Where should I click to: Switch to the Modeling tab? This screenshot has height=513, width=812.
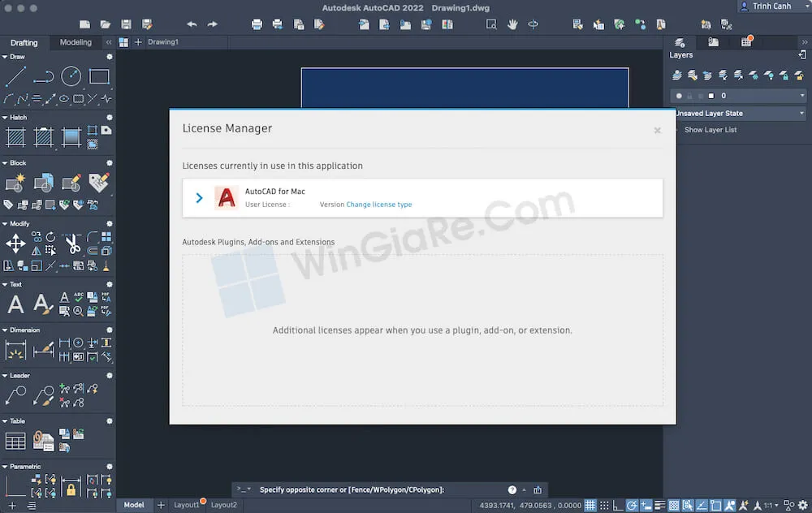coord(76,42)
